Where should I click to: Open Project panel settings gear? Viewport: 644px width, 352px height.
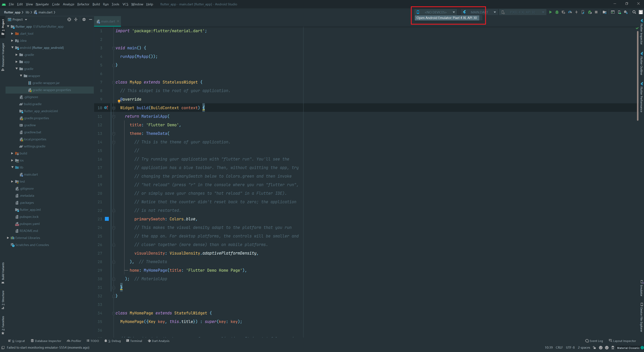point(84,19)
